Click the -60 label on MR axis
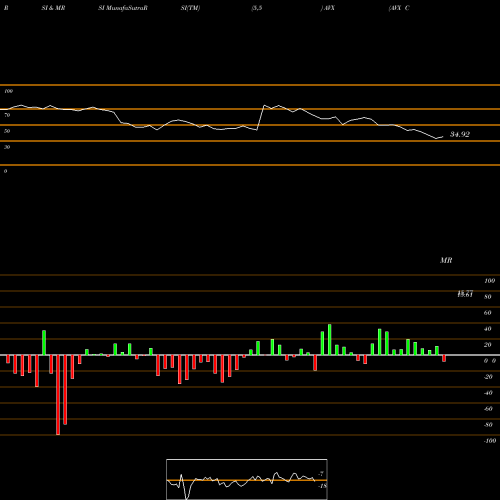 [x=488, y=409]
